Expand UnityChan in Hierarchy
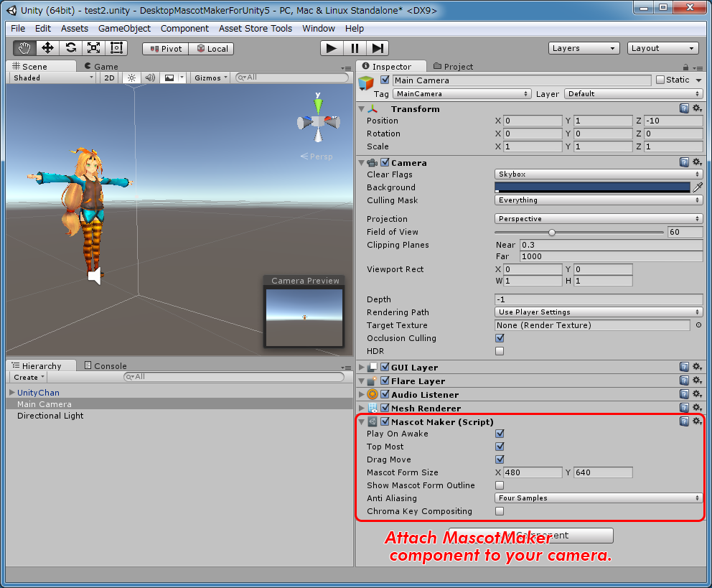Screen dimensions: 712x588 [x=11, y=392]
